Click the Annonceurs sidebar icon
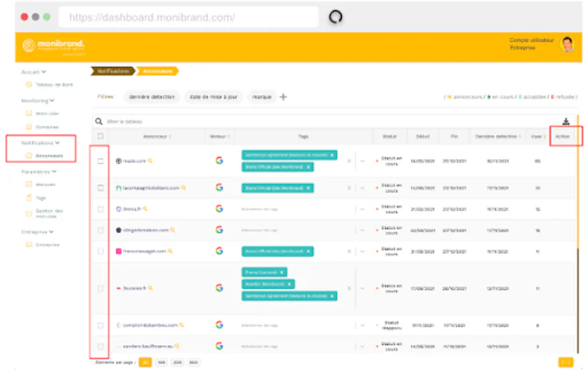The image size is (588, 373). pyautogui.click(x=29, y=155)
